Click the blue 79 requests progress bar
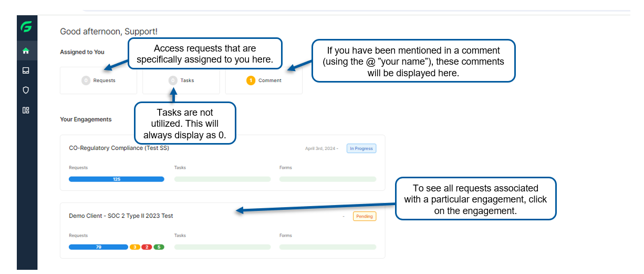The width and height of the screenshot is (644, 274). 98,247
